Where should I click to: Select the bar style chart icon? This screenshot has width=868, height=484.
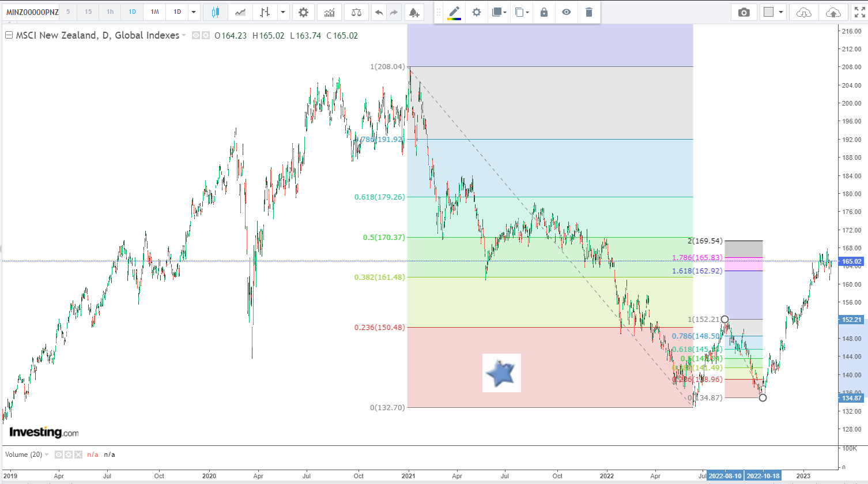click(265, 12)
